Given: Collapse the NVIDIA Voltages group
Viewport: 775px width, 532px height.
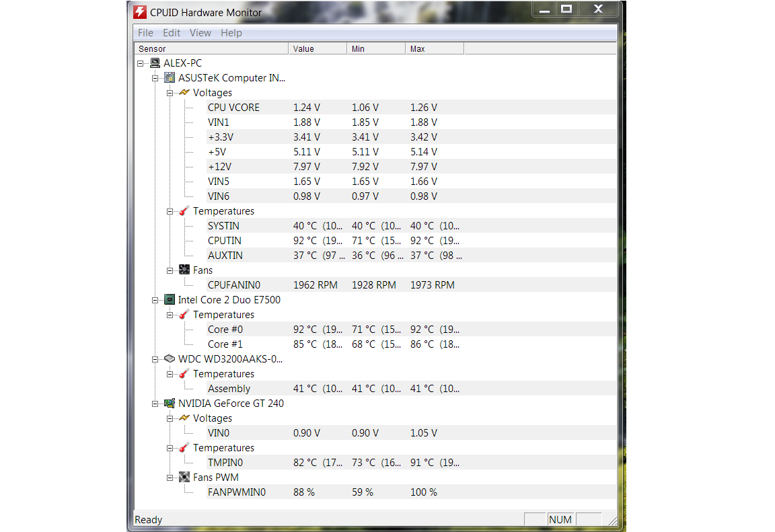Looking at the screenshot, I should pos(170,418).
